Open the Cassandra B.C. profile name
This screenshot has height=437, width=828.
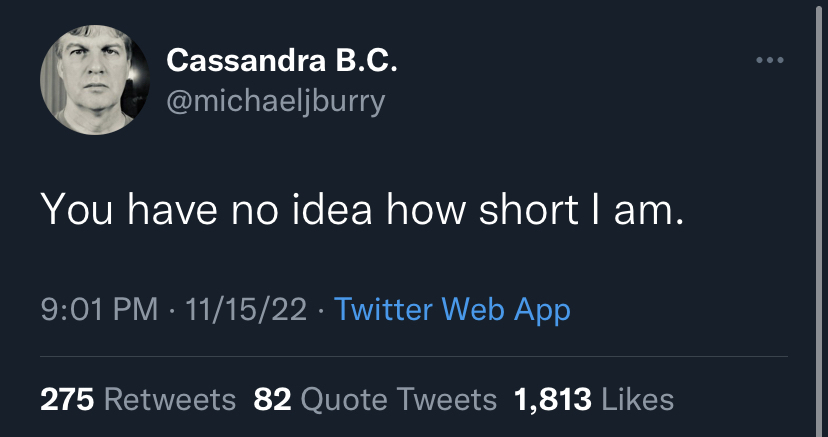[282, 62]
